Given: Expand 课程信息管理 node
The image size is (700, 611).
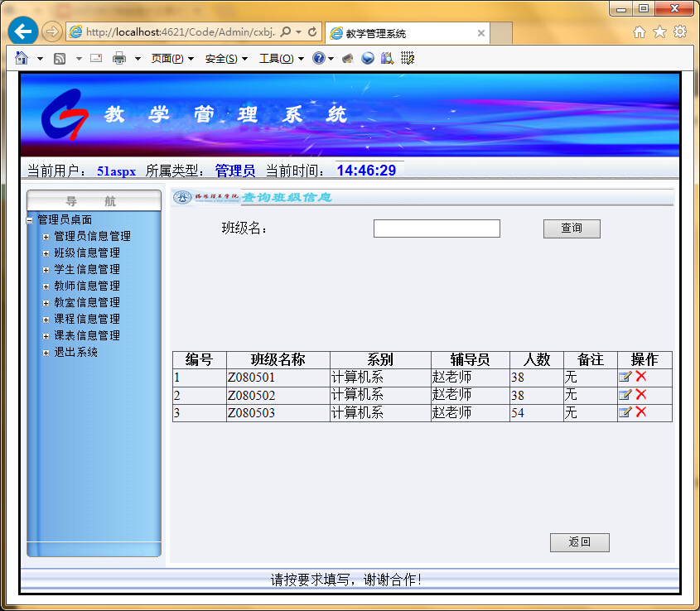Looking at the screenshot, I should [x=46, y=320].
